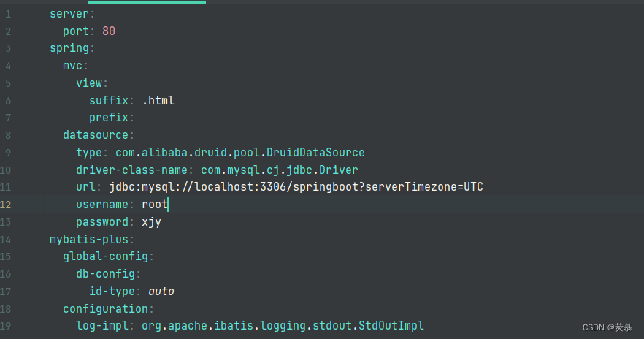Click line number 8 in the gutter
The height and width of the screenshot is (339, 644).
pyautogui.click(x=8, y=136)
